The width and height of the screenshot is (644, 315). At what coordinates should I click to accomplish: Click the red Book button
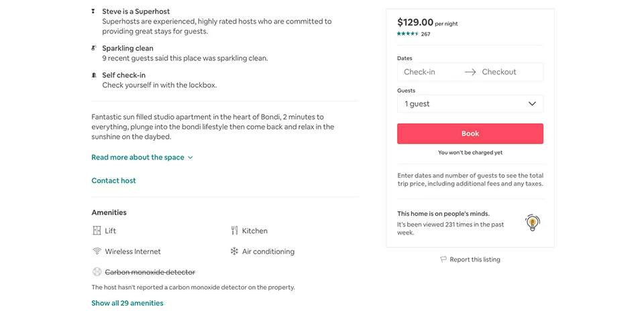470,134
